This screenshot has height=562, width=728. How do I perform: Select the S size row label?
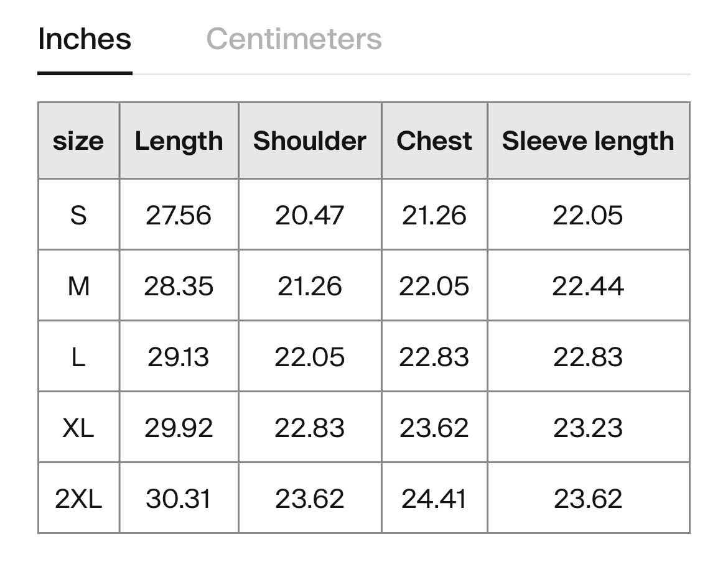click(x=78, y=215)
